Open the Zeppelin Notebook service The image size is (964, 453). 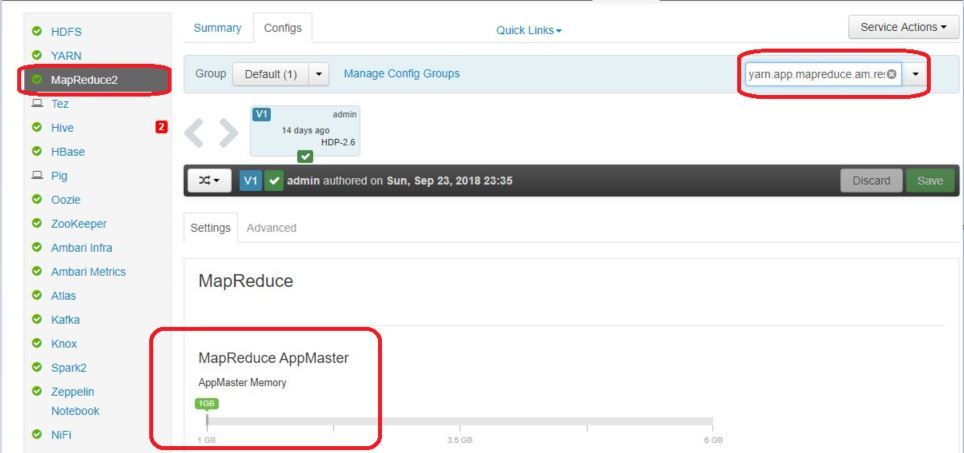coord(74,401)
